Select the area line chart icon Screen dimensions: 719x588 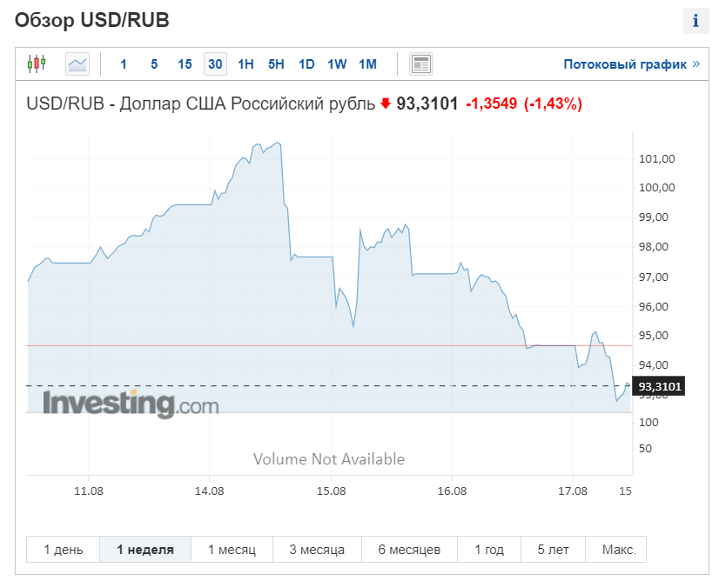[77, 63]
